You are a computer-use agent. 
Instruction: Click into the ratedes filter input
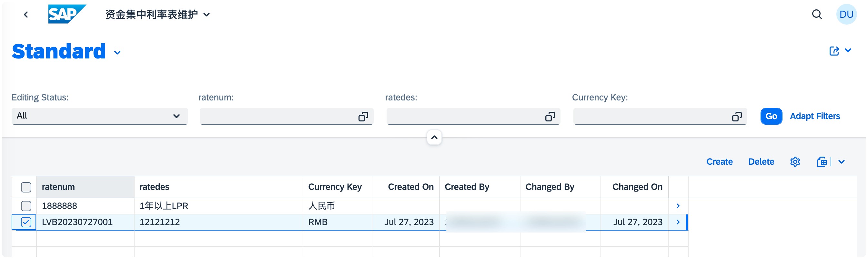point(464,117)
